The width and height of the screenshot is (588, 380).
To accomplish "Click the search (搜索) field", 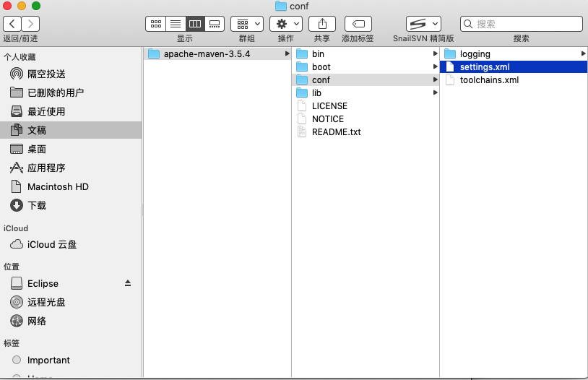I will [522, 24].
